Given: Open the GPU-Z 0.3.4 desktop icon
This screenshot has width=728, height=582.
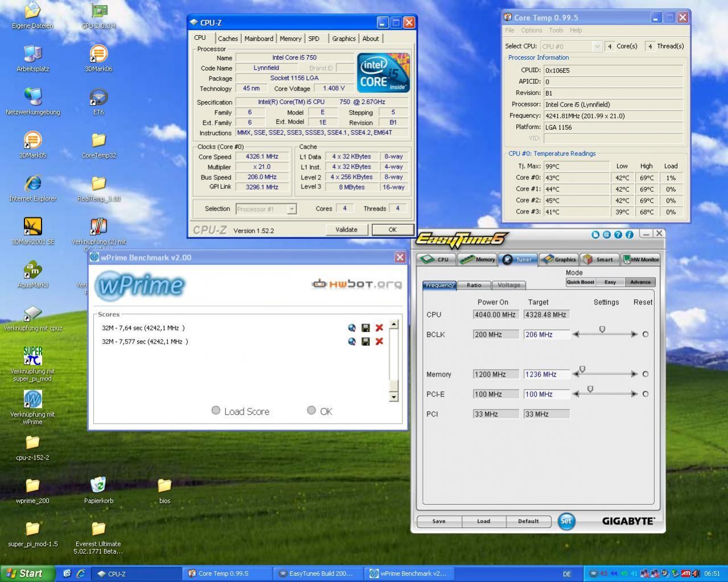Looking at the screenshot, I should point(98,10).
